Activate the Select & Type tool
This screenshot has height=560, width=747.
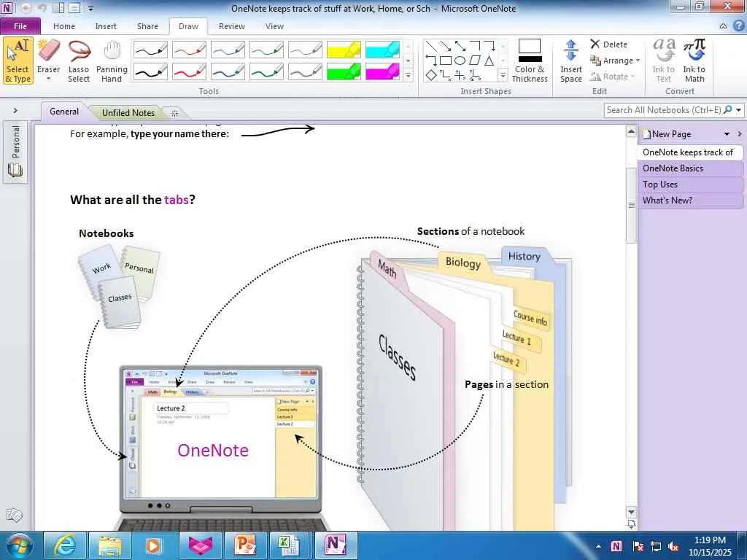pos(18,61)
